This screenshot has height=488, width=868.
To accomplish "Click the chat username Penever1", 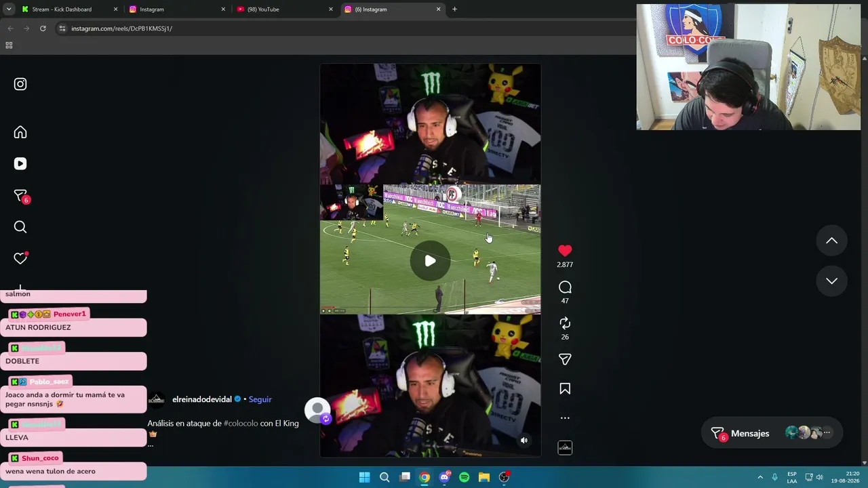I will tap(70, 314).
